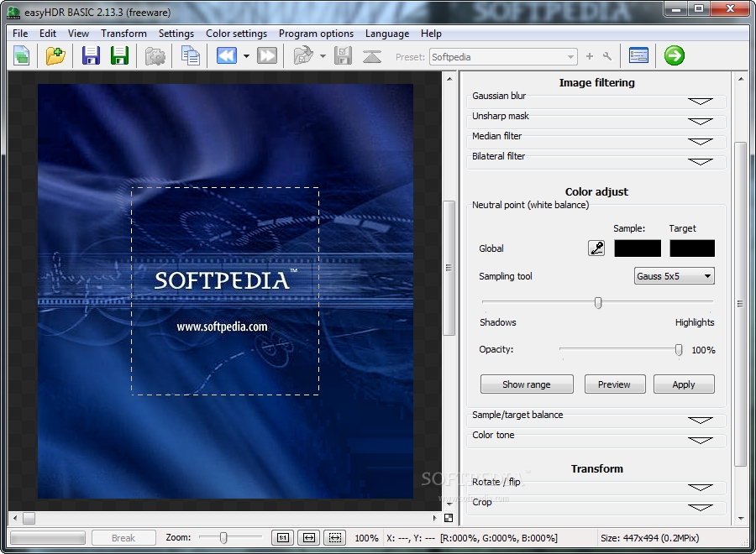Pick a neutral point with the eyedropper
Screen dimensions: 756x554
[596, 248]
